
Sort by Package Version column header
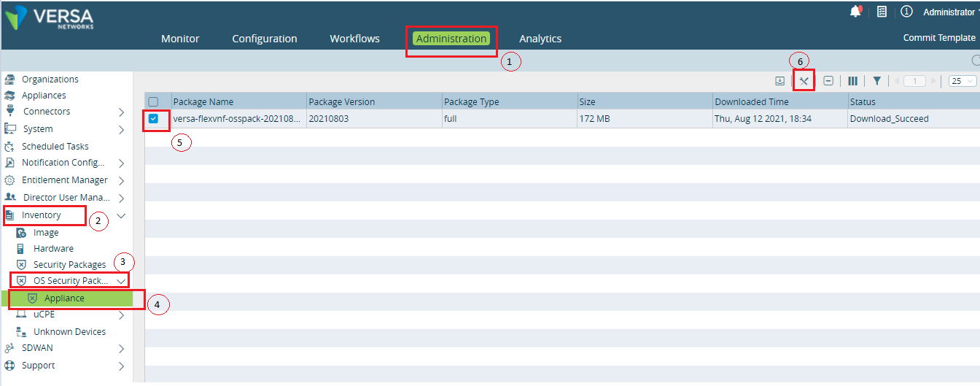pyautogui.click(x=374, y=101)
